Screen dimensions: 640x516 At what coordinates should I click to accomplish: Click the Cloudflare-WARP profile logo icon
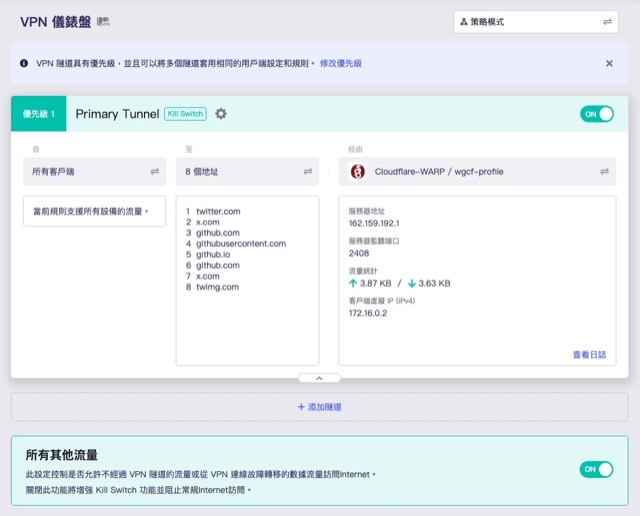click(x=358, y=171)
